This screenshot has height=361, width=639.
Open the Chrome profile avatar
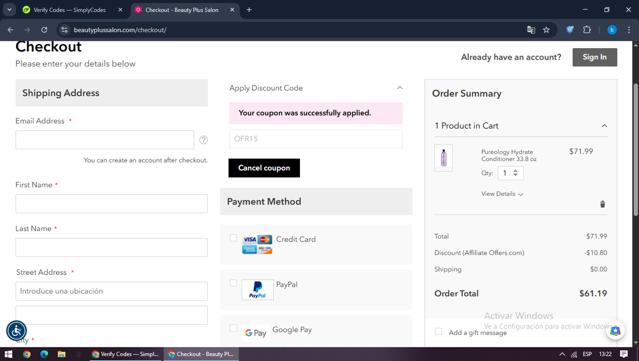pyautogui.click(x=612, y=30)
